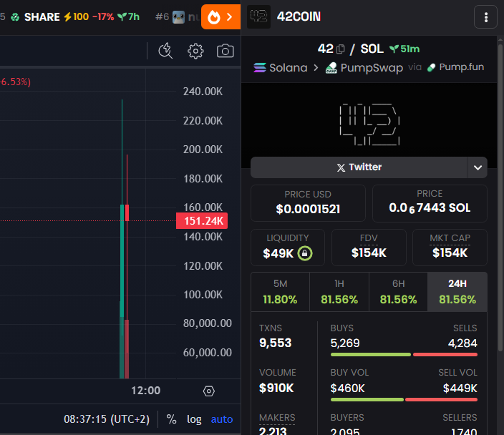Click the Solana chain icon
504x435 pixels.
pos(260,67)
